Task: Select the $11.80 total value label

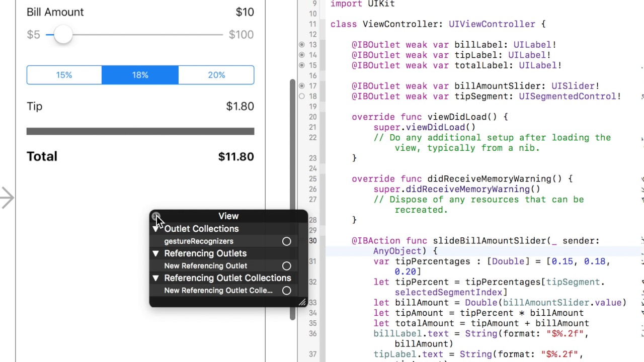Action: coord(236,157)
